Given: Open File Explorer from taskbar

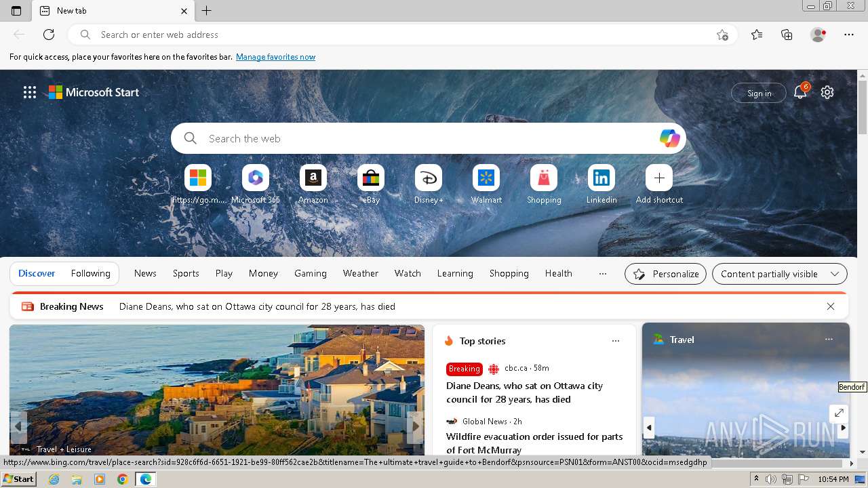Looking at the screenshot, I should pyautogui.click(x=77, y=479).
